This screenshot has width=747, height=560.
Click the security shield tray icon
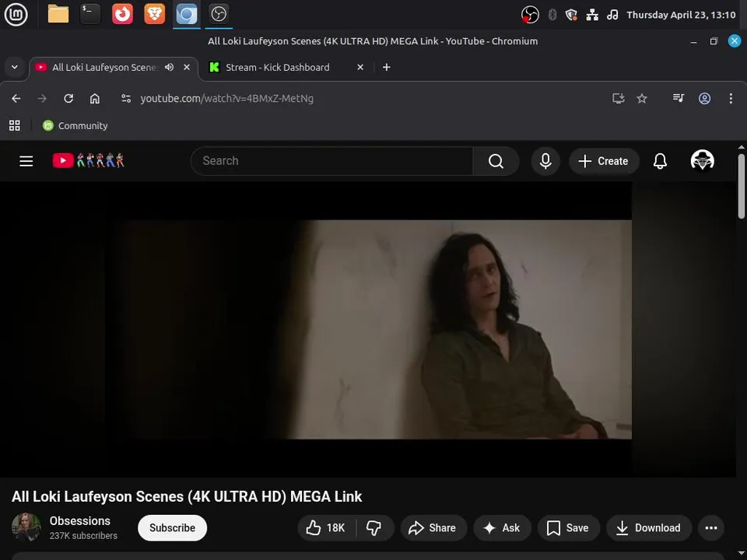(571, 15)
